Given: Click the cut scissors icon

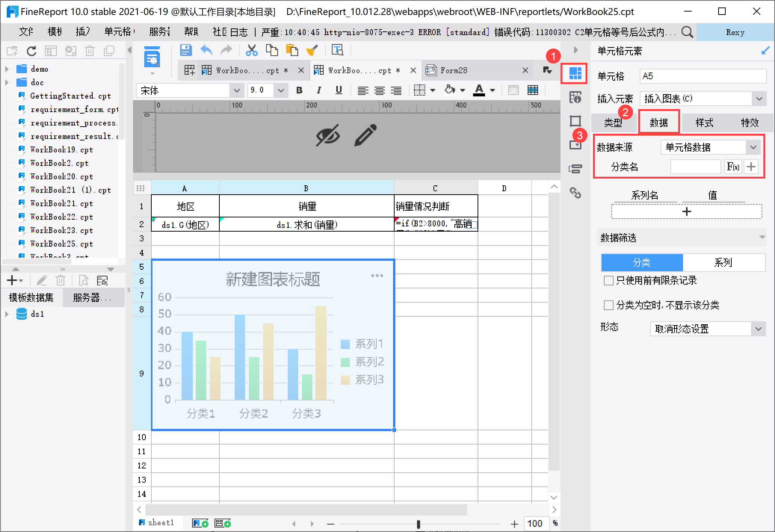Looking at the screenshot, I should 251,50.
